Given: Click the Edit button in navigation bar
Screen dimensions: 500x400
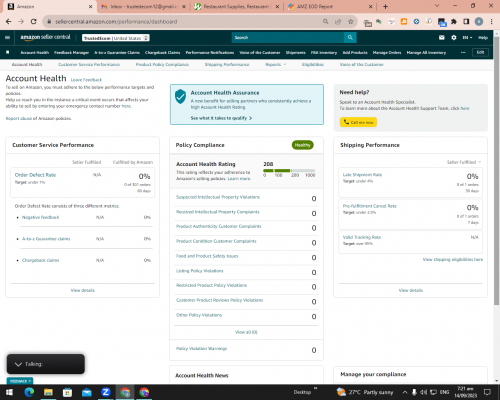Looking at the screenshot, I should click(x=480, y=52).
